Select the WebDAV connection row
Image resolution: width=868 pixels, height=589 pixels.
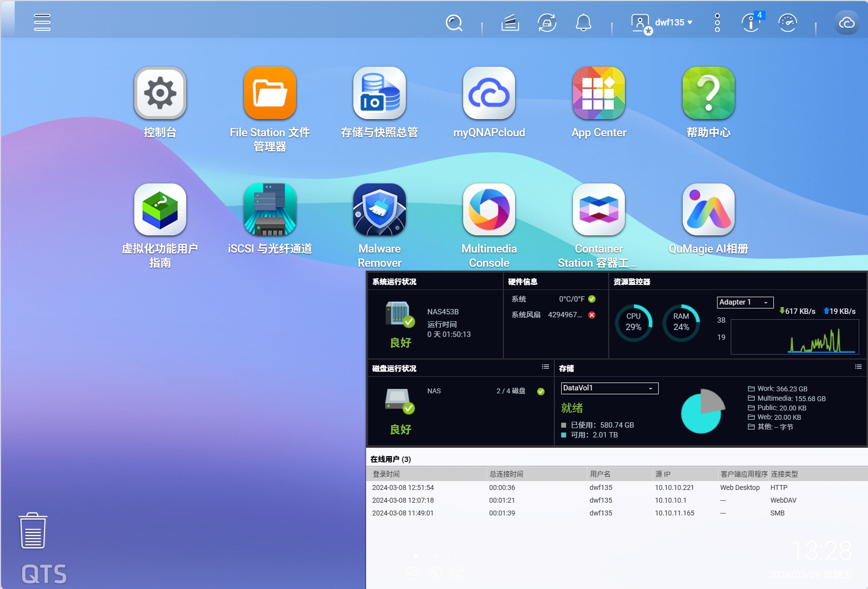617,500
